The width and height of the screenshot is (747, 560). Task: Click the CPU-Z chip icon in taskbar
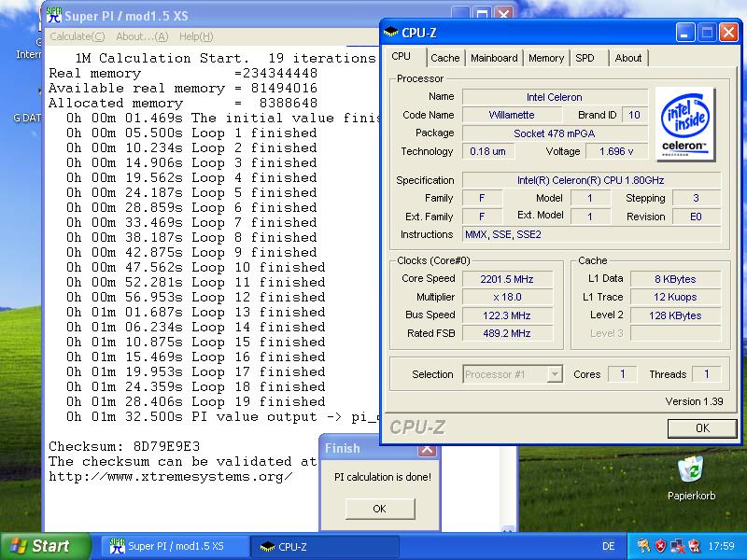[267, 546]
